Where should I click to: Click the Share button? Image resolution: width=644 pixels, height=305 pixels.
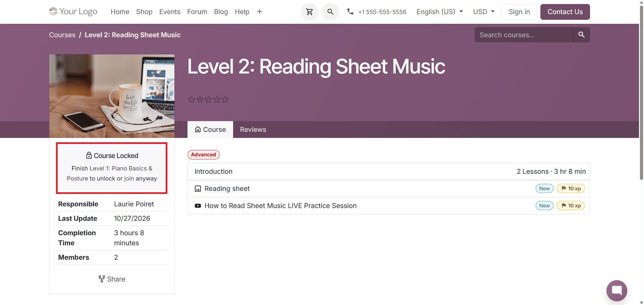click(112, 279)
